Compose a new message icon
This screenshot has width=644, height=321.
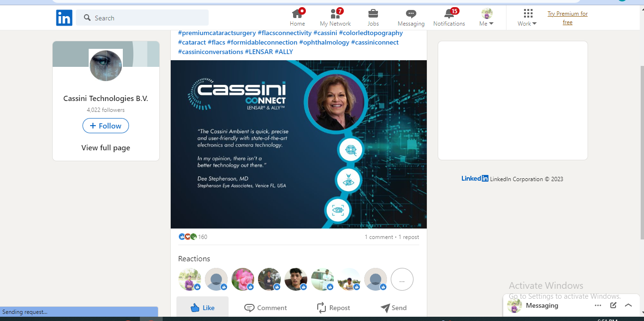pyautogui.click(x=613, y=305)
